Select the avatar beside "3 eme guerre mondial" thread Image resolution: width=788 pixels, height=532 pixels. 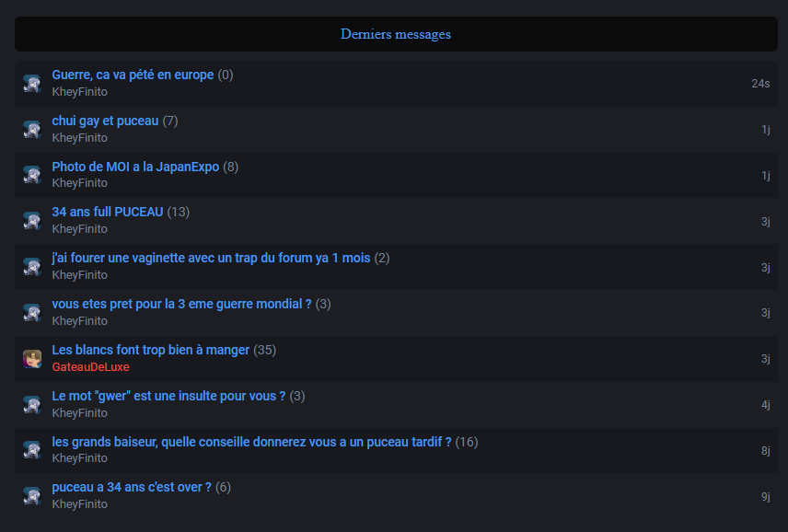[x=32, y=313]
